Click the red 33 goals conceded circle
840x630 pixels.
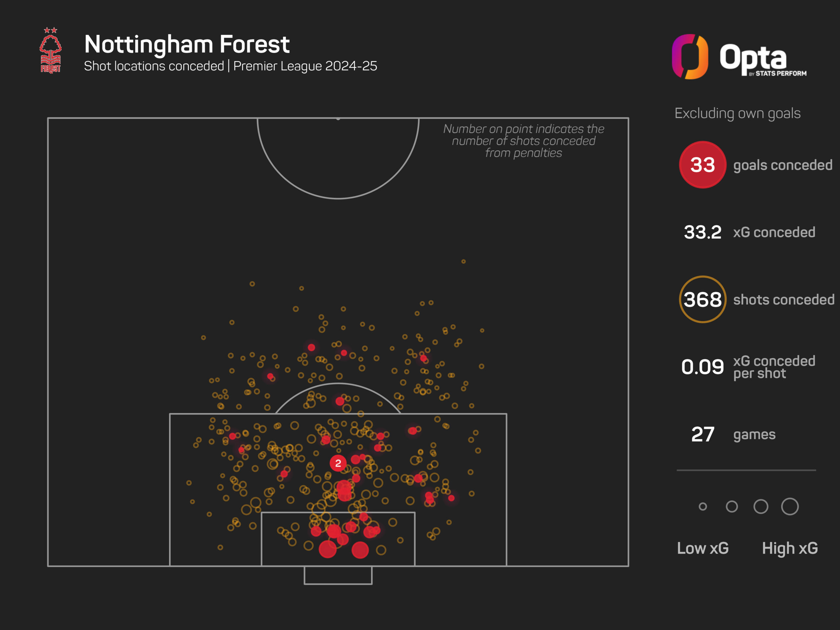click(703, 165)
